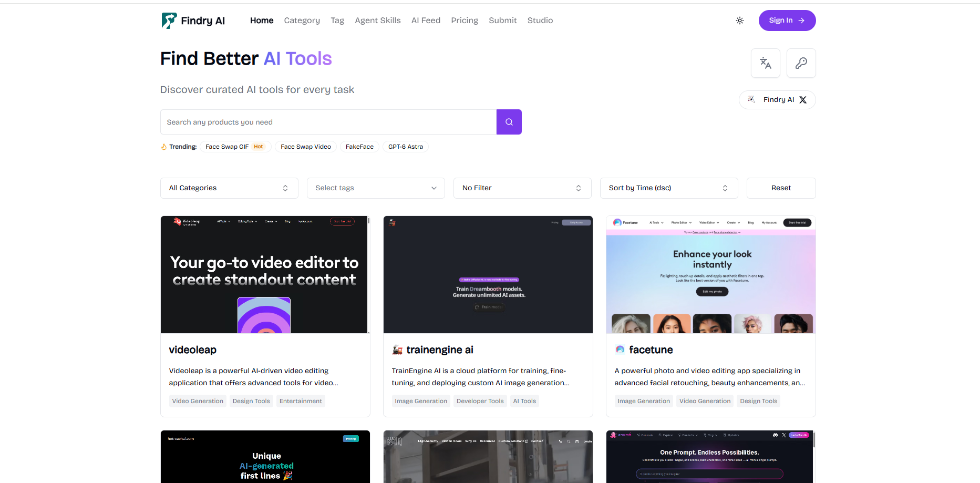
Task: Click facetune's Image Generation tag
Action: click(644, 401)
